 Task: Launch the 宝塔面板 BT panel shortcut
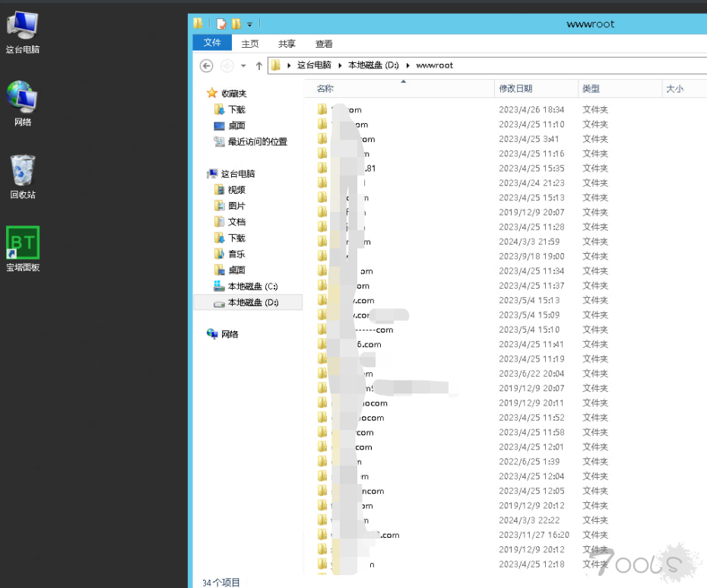[x=23, y=248]
